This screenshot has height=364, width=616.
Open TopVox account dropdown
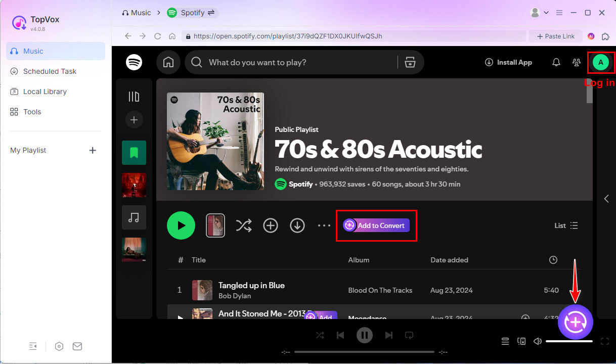click(x=539, y=12)
